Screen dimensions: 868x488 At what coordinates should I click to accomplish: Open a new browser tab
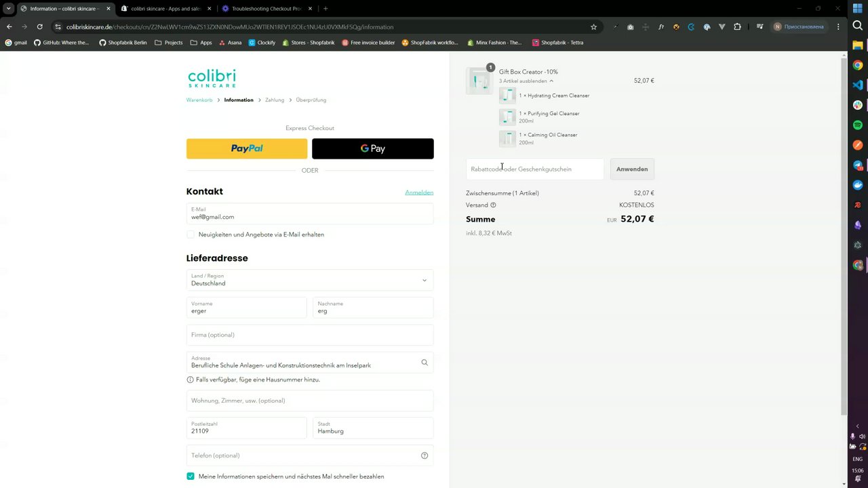coord(325,9)
